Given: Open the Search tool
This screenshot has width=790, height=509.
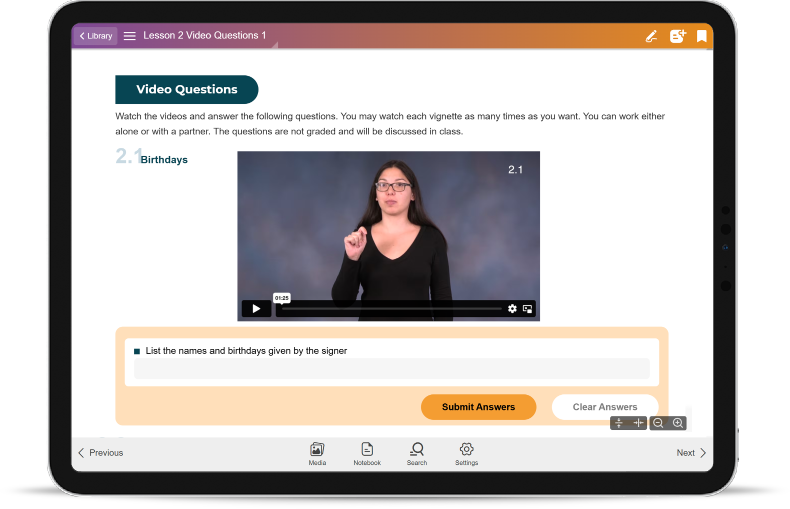Looking at the screenshot, I should (x=417, y=453).
